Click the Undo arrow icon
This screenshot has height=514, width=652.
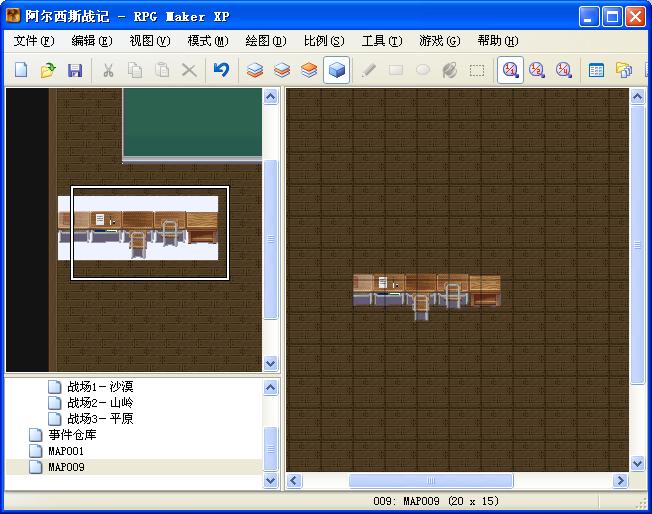point(221,69)
